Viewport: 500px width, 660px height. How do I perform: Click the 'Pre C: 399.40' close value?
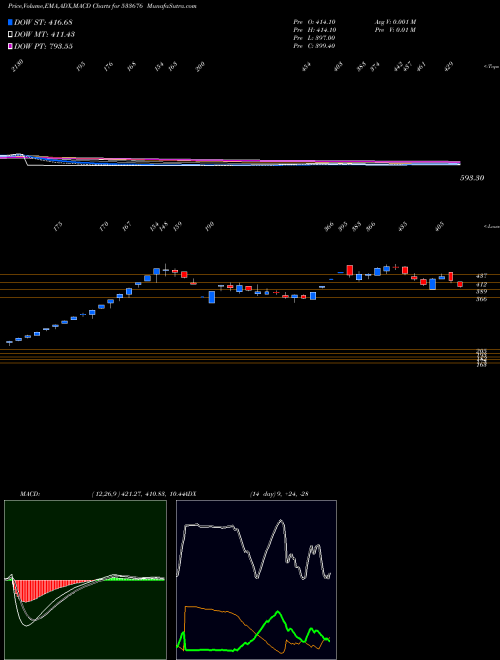click(x=314, y=46)
